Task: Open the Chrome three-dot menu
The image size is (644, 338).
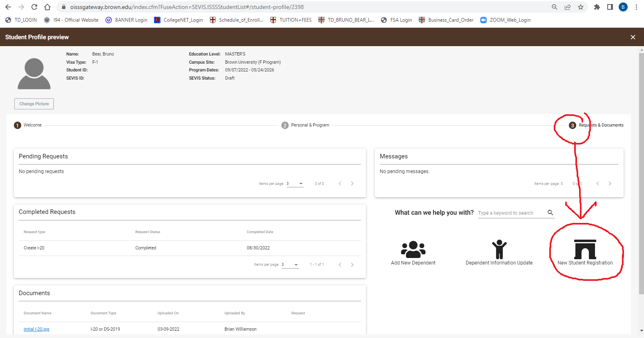Action: click(x=636, y=7)
